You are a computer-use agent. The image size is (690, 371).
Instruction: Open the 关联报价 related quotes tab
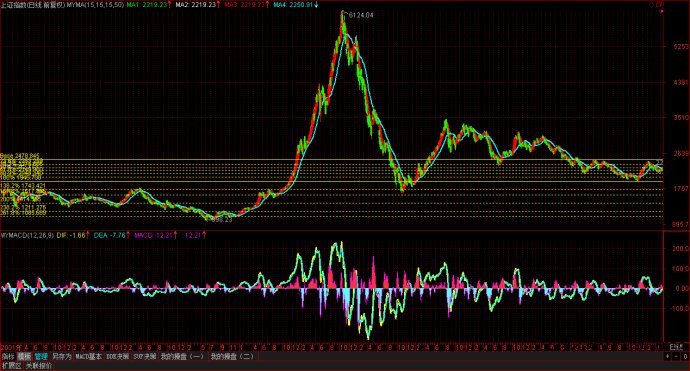click(38, 366)
